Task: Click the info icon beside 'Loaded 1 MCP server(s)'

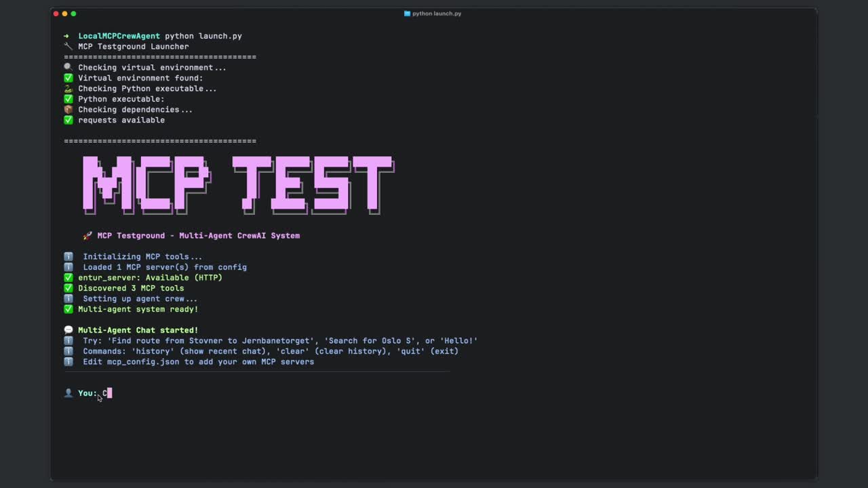Action: point(68,267)
